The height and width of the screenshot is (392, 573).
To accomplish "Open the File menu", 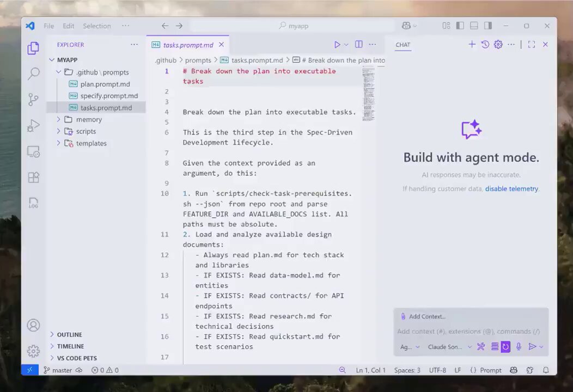I will [48, 26].
